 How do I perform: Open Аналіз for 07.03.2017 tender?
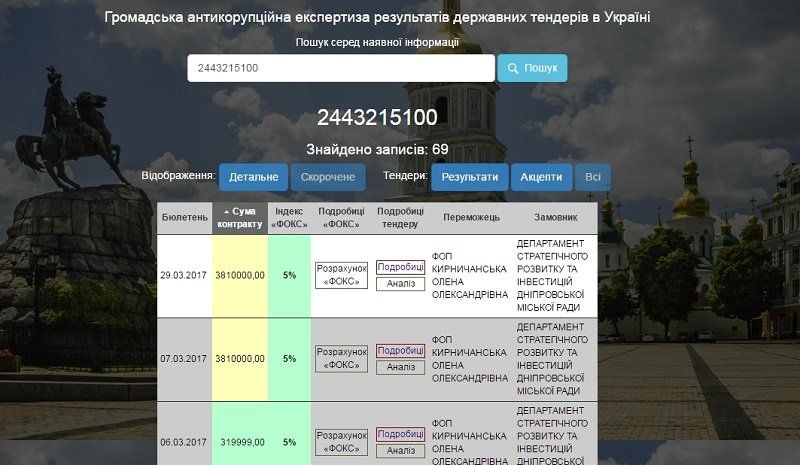[401, 367]
